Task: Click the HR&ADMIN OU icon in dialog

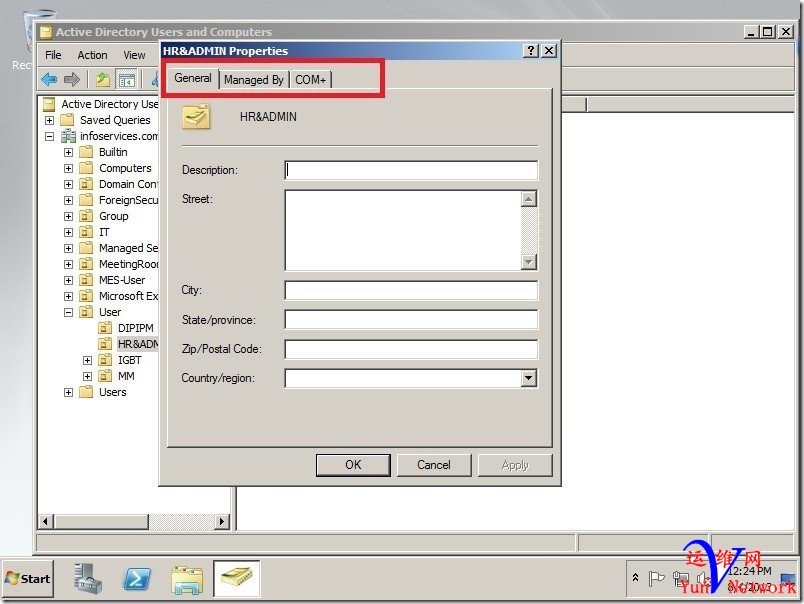Action: (196, 116)
